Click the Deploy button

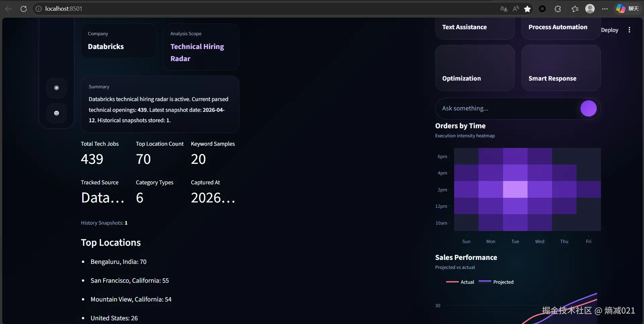[x=609, y=30]
